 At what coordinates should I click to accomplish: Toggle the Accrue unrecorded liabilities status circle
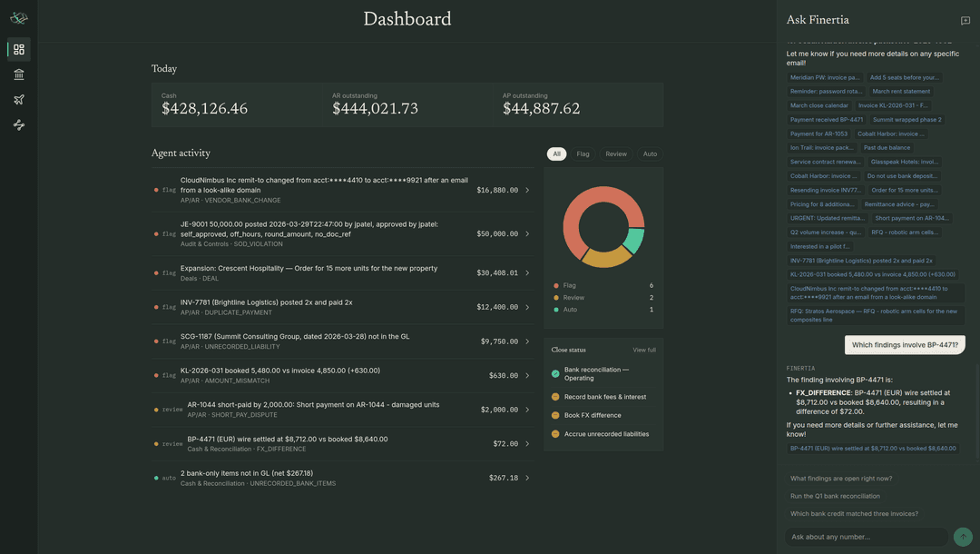(x=555, y=434)
